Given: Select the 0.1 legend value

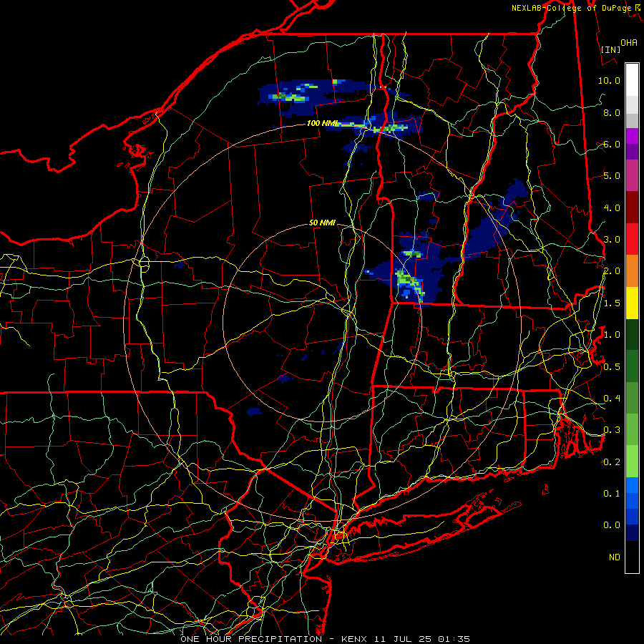Looking at the screenshot, I should point(612,494).
